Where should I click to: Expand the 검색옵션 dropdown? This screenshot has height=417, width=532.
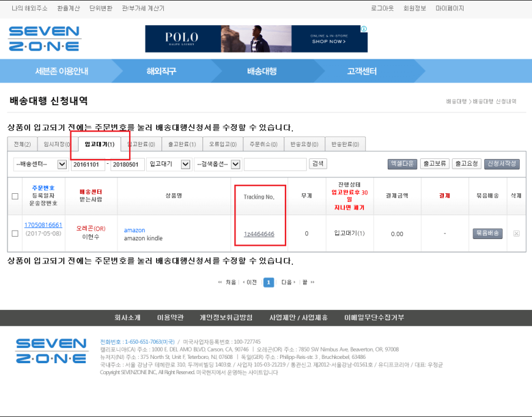click(218, 164)
